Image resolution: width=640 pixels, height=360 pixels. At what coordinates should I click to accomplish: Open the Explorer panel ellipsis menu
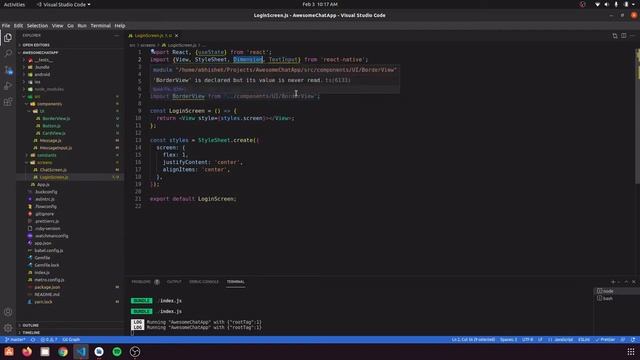pyautogui.click(x=116, y=36)
